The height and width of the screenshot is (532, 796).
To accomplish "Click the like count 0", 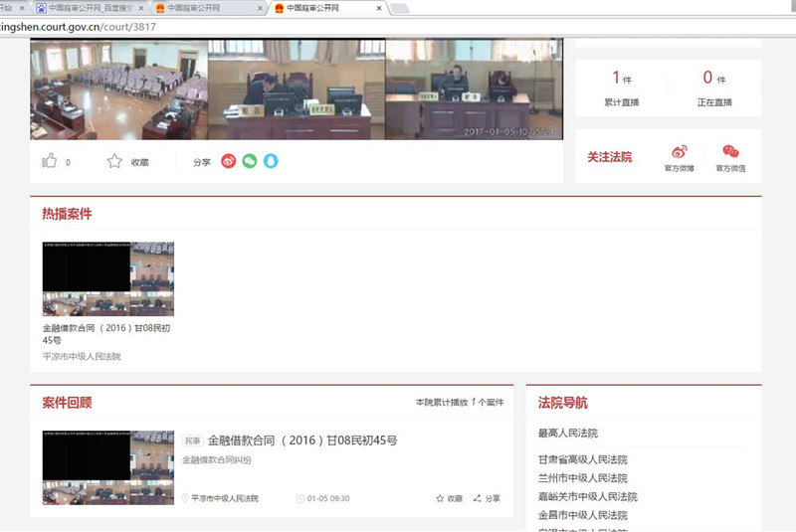I will coord(68,162).
